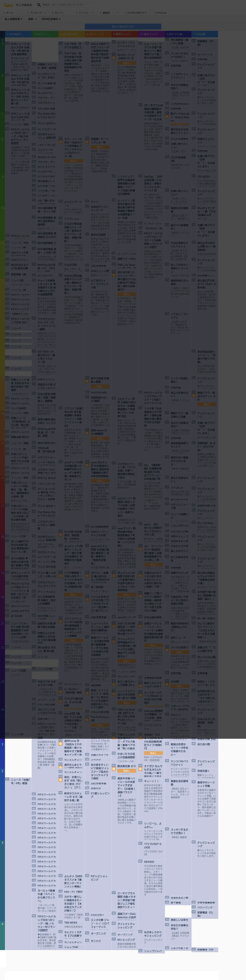Click the orange round icon beside 週刊さんまとマツコ

pos(60,768)
